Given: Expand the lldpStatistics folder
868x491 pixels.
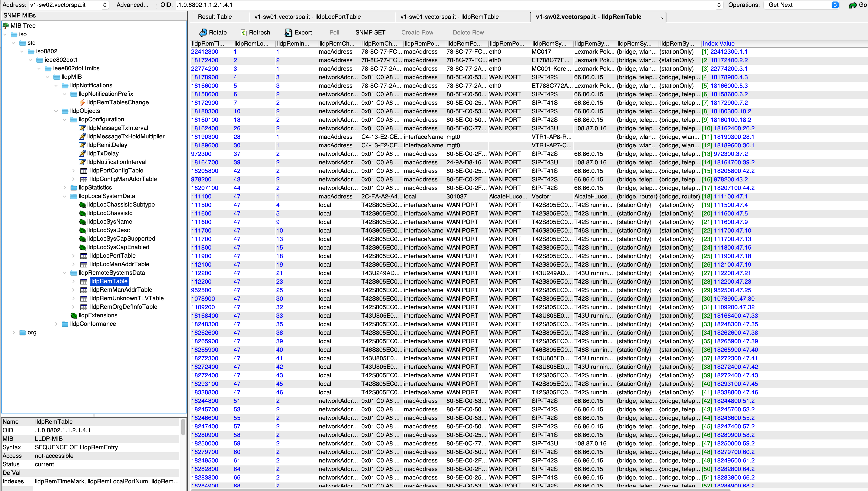Looking at the screenshot, I should (x=65, y=188).
